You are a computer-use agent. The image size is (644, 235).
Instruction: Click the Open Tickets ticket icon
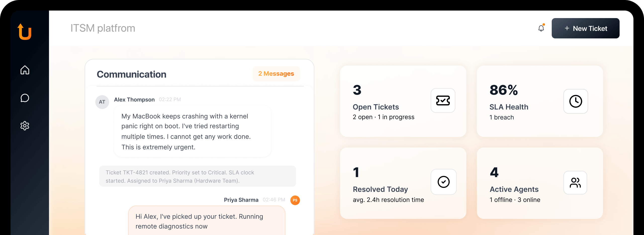pyautogui.click(x=443, y=100)
